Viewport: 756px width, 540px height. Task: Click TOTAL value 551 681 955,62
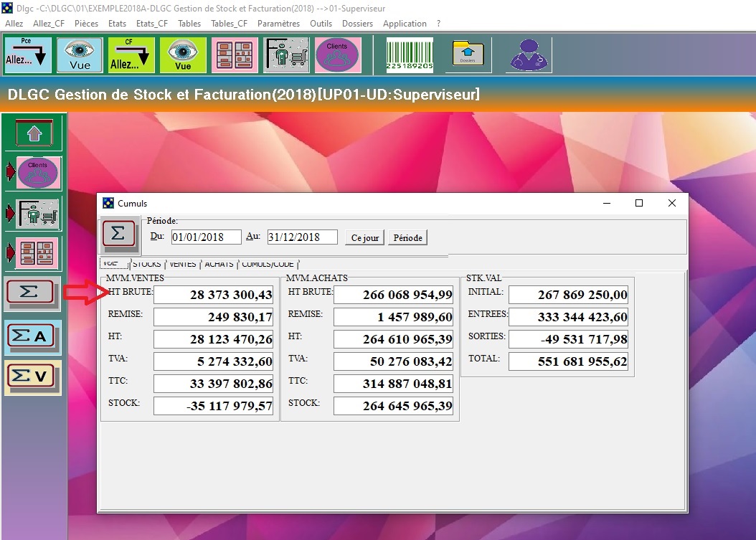coord(569,361)
